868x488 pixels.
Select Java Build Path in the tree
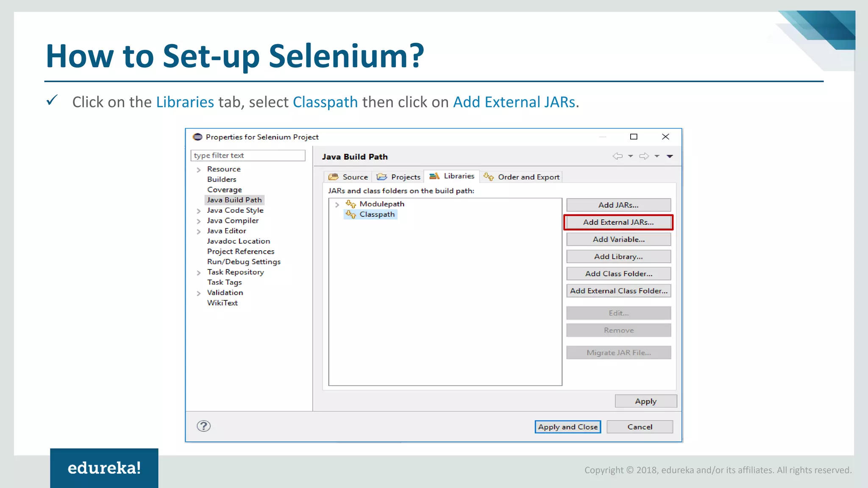[x=234, y=200]
